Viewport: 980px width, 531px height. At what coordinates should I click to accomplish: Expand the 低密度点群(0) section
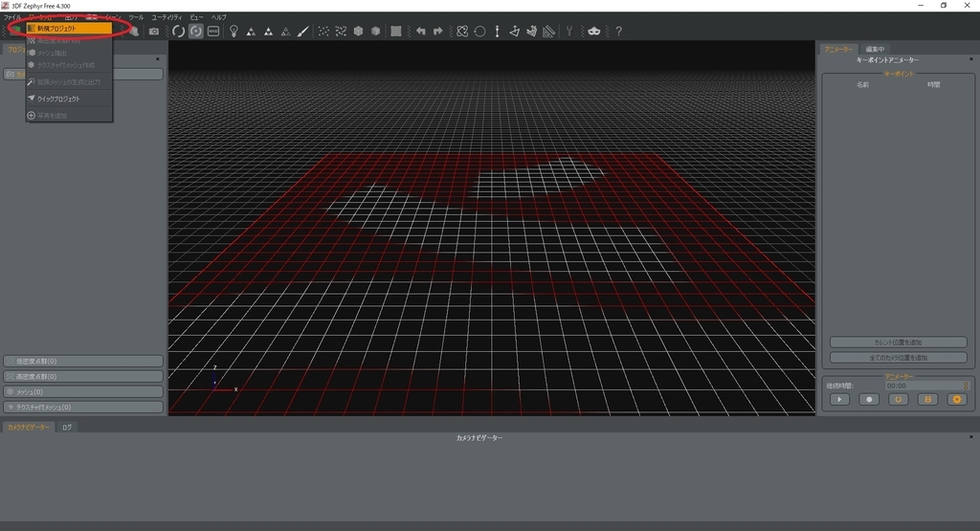tap(83, 361)
